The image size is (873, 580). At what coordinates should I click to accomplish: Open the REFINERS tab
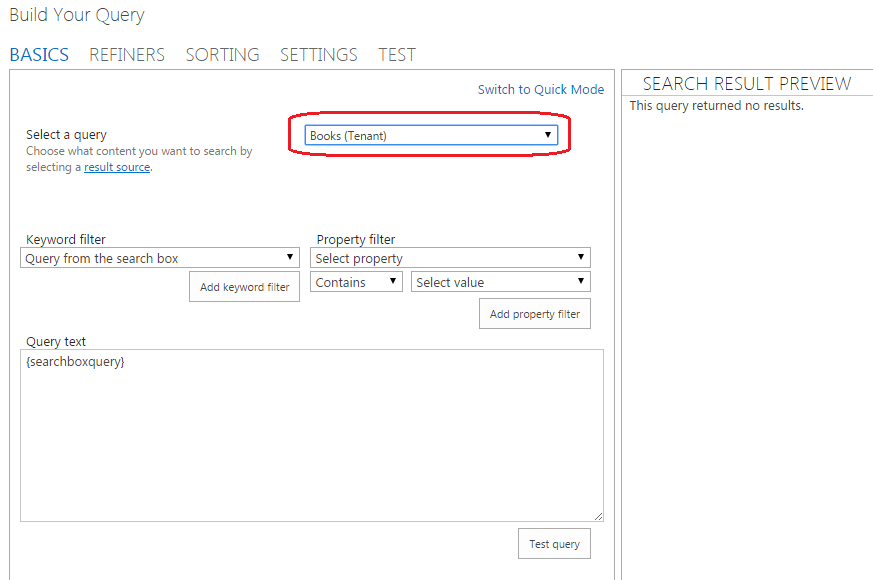[x=127, y=55]
